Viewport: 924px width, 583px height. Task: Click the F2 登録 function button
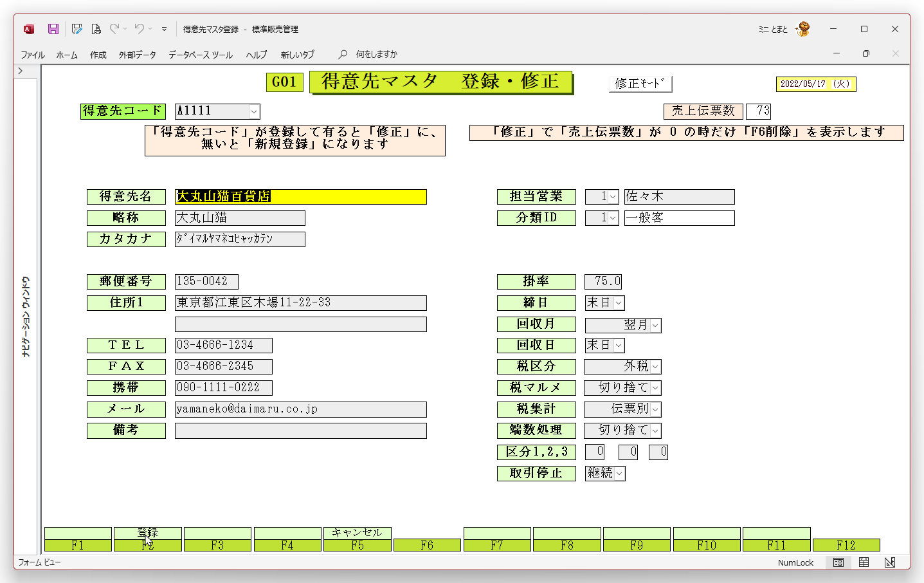click(148, 539)
